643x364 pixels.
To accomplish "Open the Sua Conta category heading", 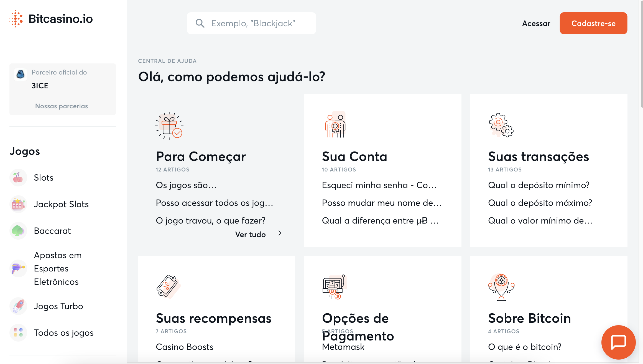I will (354, 157).
